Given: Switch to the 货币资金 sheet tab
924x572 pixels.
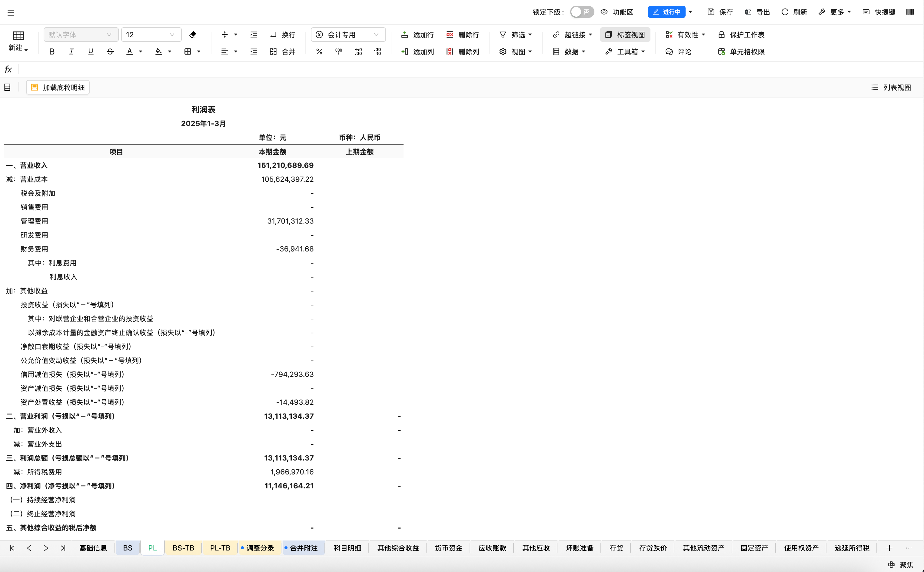Looking at the screenshot, I should [x=448, y=548].
